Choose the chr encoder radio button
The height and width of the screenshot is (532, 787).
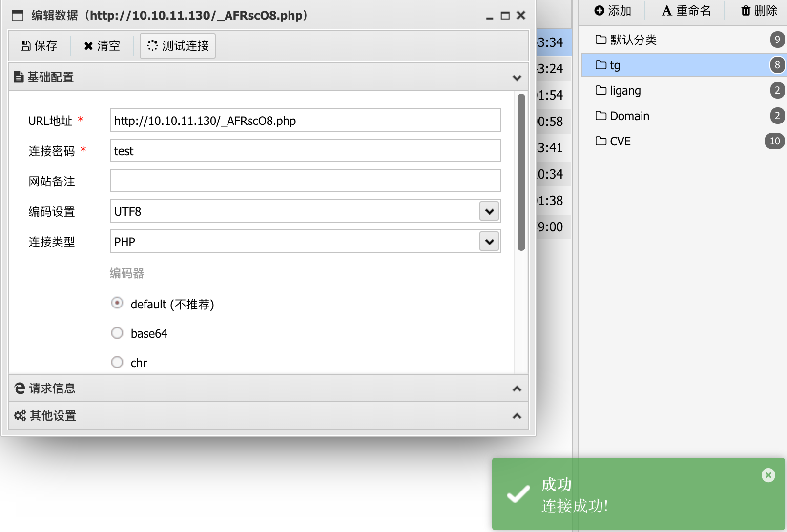pos(117,362)
